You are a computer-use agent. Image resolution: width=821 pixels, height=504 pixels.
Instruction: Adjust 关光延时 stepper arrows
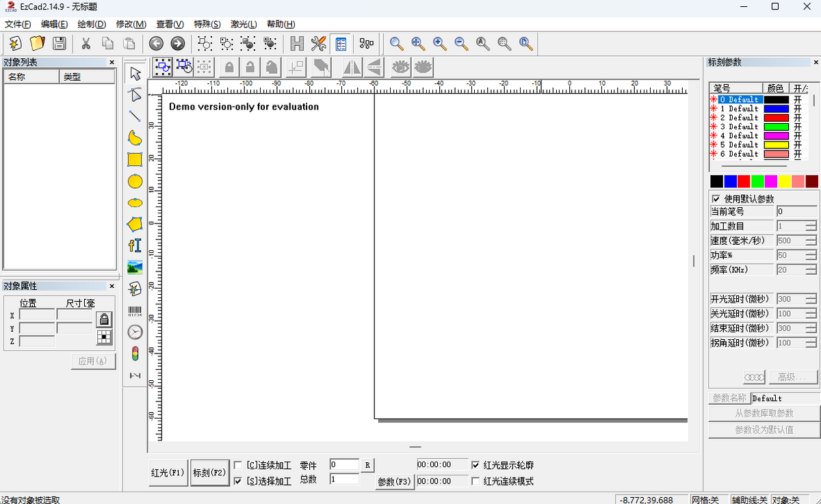pyautogui.click(x=811, y=314)
